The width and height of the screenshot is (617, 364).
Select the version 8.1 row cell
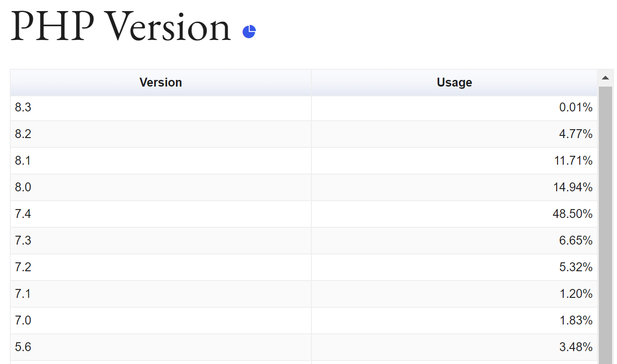tap(23, 161)
